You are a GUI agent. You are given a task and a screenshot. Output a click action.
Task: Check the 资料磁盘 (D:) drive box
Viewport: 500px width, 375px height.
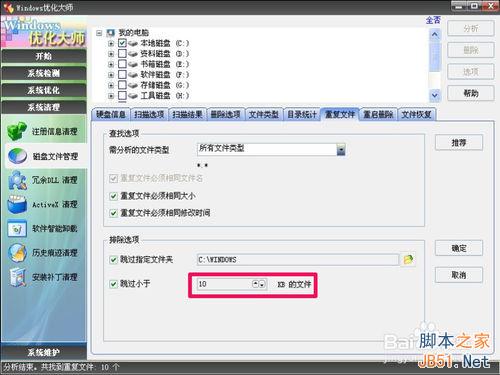coord(122,53)
